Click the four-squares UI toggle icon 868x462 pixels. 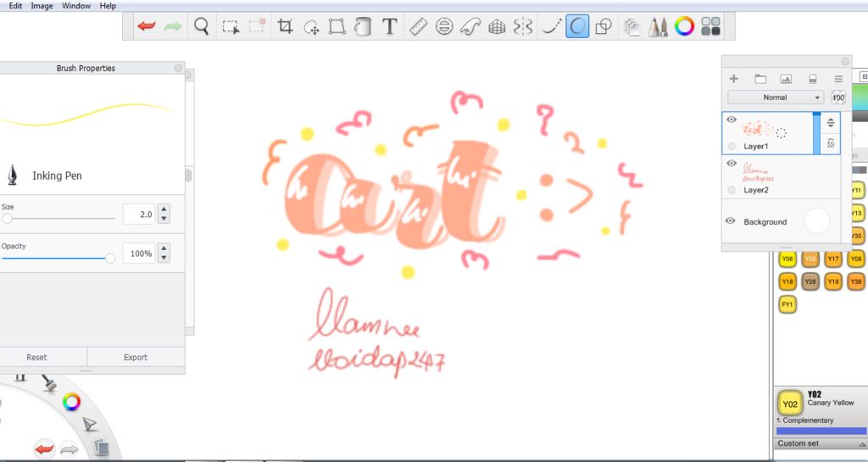pyautogui.click(x=711, y=26)
